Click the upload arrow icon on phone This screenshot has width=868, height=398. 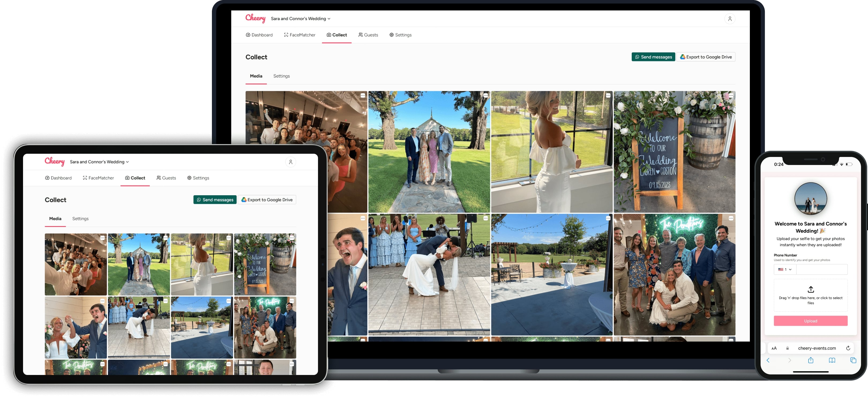811,289
